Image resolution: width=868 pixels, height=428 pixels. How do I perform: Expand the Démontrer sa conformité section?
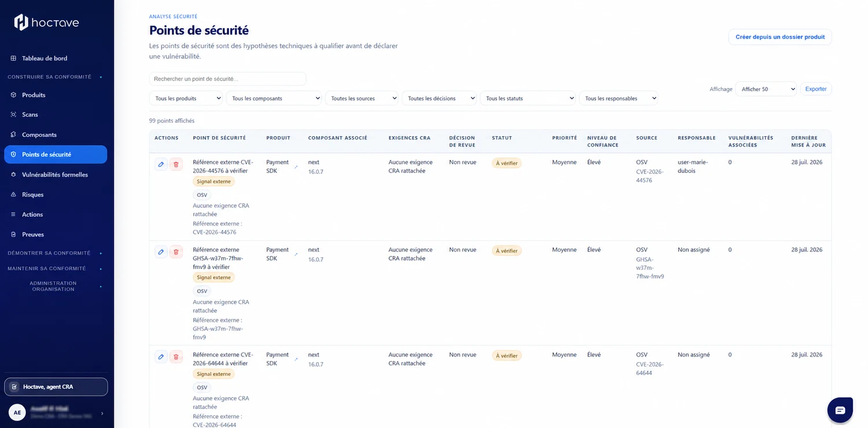(55, 253)
